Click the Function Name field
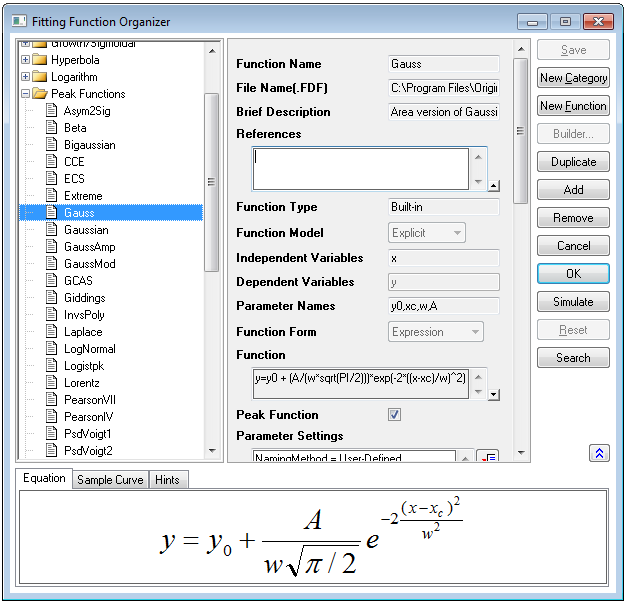Image resolution: width=626 pixels, height=604 pixels. tap(444, 64)
